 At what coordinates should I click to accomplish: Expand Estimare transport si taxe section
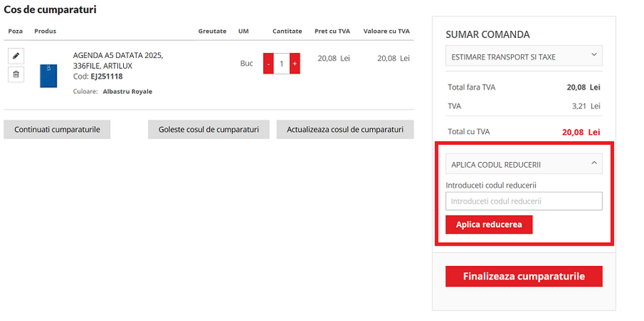(x=515, y=56)
